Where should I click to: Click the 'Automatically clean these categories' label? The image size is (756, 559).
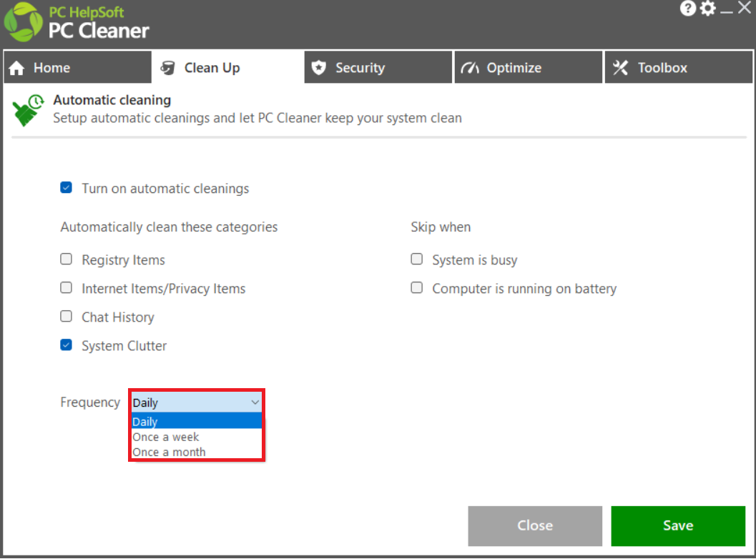[x=170, y=227]
